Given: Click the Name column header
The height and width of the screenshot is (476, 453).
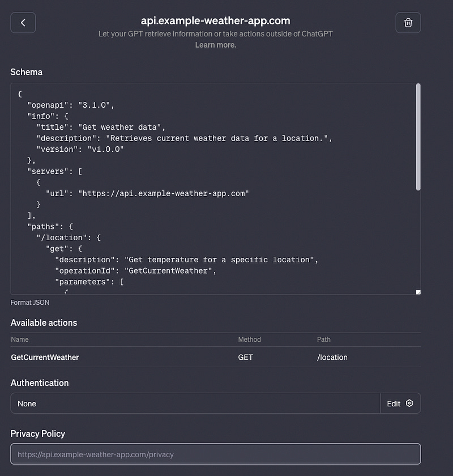Looking at the screenshot, I should (x=20, y=339).
